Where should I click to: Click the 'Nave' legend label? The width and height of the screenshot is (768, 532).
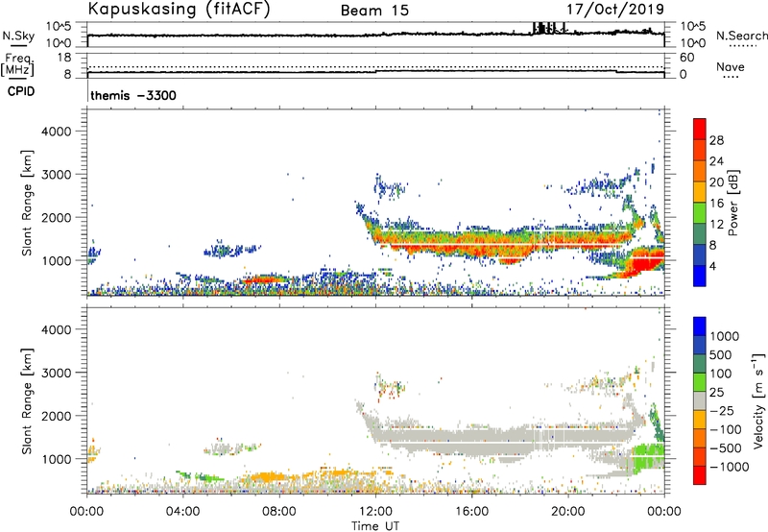(731, 67)
